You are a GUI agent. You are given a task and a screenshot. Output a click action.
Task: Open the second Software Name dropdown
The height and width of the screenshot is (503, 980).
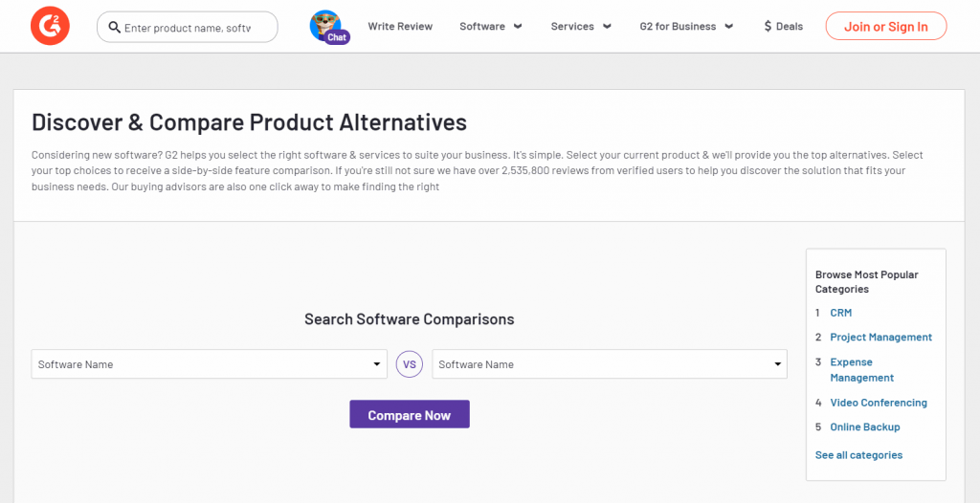tap(610, 364)
